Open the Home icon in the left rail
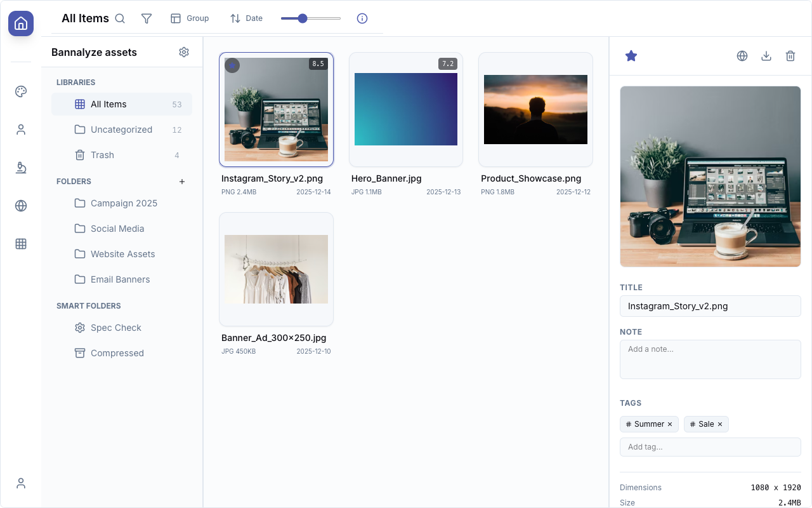 point(21,23)
